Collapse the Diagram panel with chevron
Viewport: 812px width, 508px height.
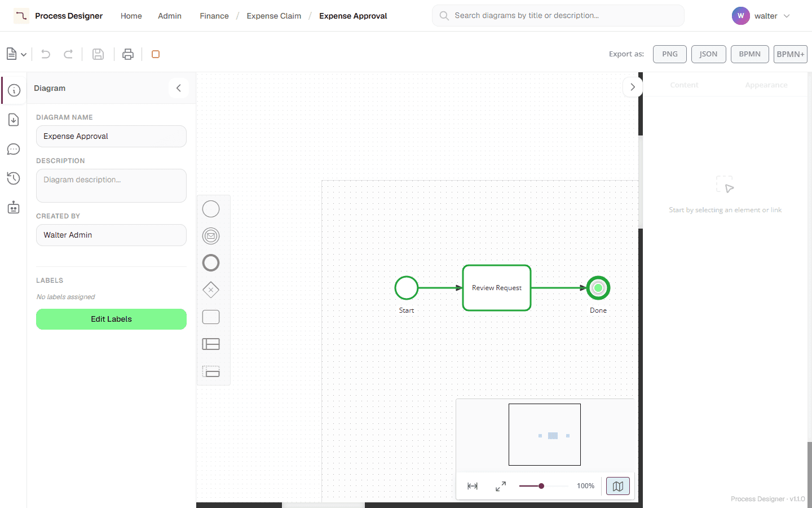[179, 88]
